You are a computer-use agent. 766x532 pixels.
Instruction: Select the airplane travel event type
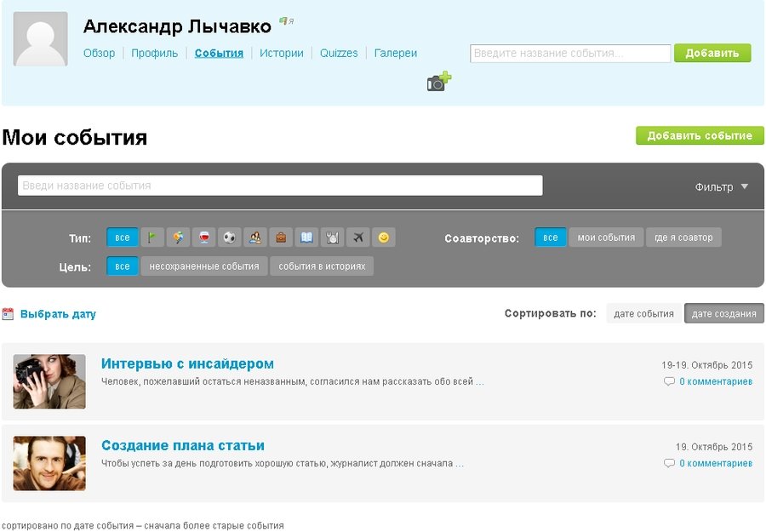358,237
